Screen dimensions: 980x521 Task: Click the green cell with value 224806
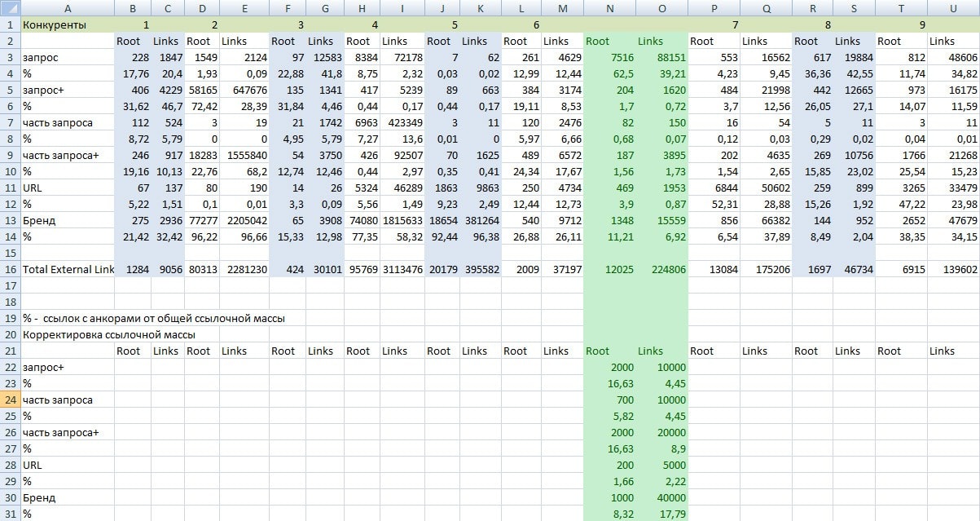coord(661,269)
